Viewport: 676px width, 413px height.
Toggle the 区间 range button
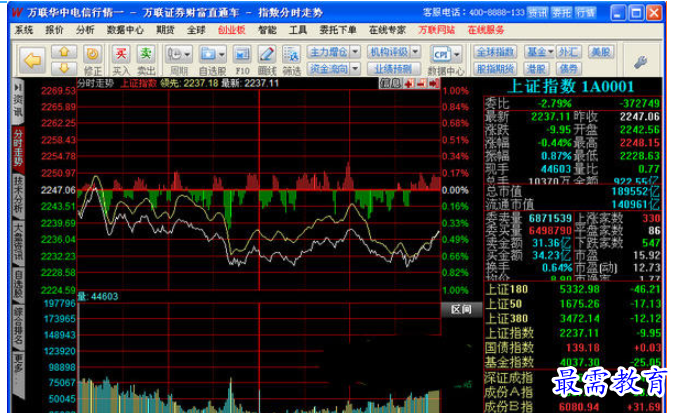(x=461, y=309)
